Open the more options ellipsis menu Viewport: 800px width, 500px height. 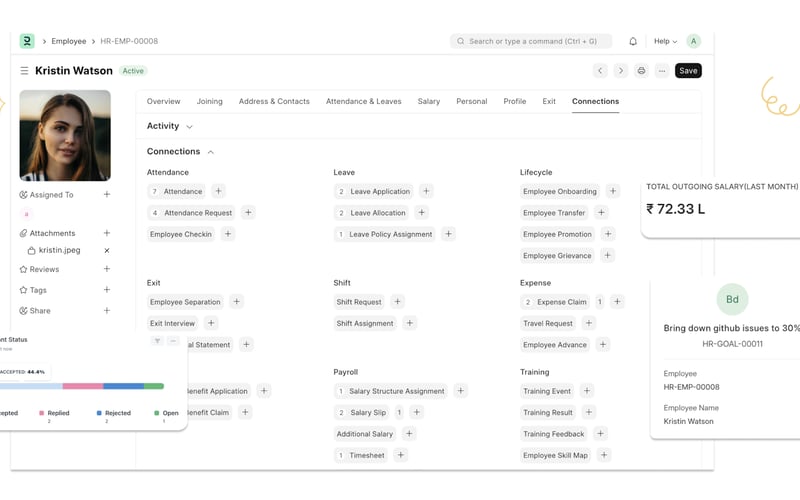point(662,71)
